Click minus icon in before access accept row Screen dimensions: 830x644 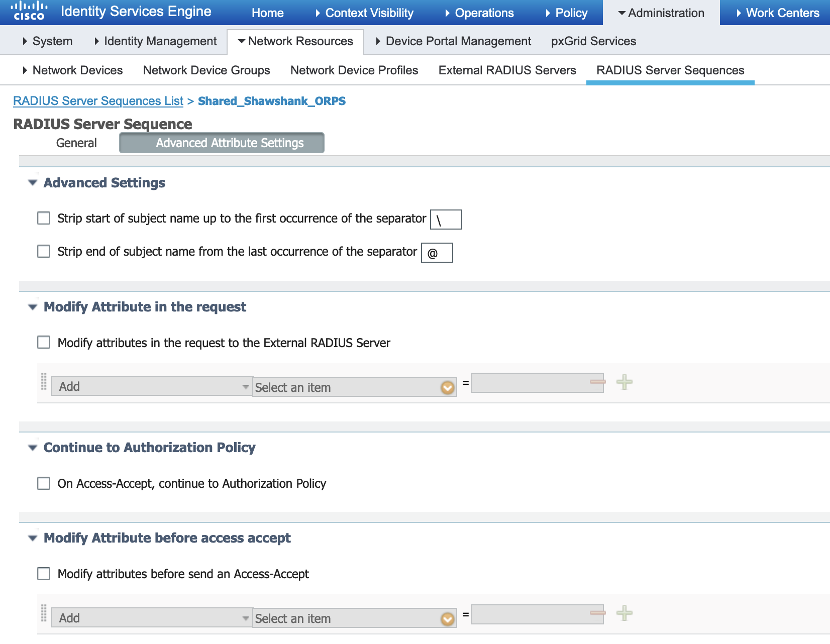597,613
